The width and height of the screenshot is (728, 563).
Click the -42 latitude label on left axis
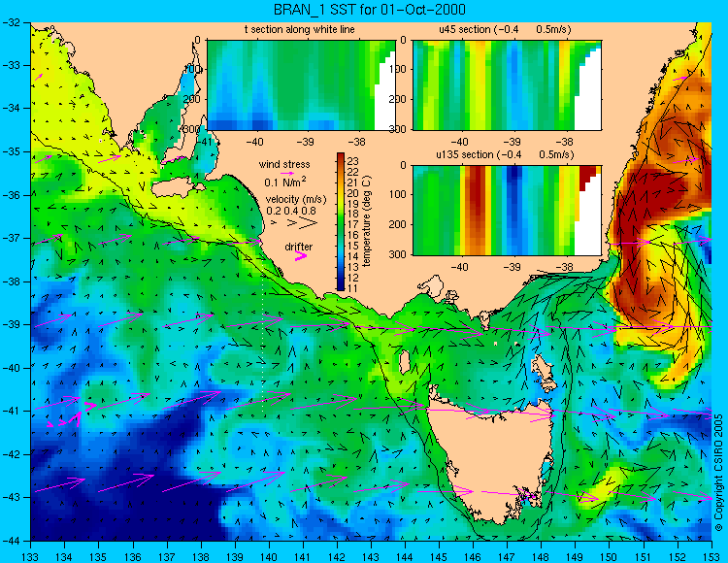pos(11,454)
